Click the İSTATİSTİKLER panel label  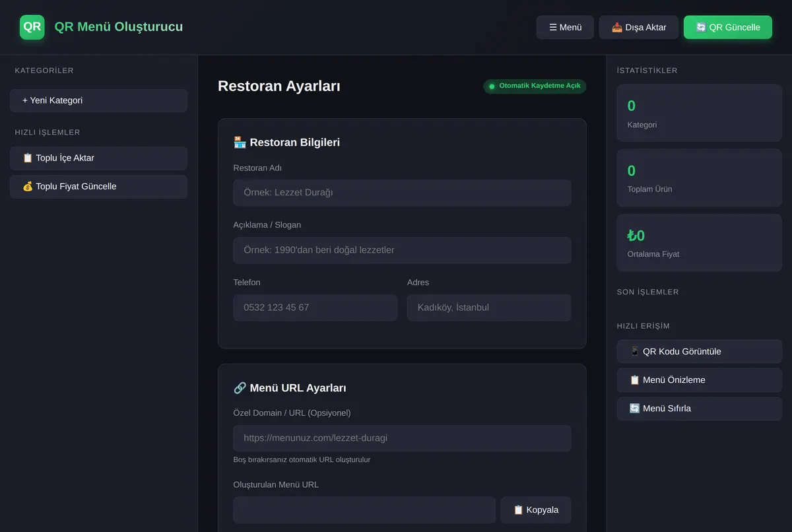pos(647,71)
